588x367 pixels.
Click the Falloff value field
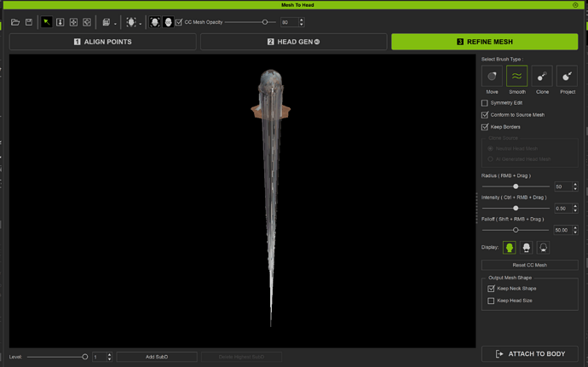tap(563, 230)
